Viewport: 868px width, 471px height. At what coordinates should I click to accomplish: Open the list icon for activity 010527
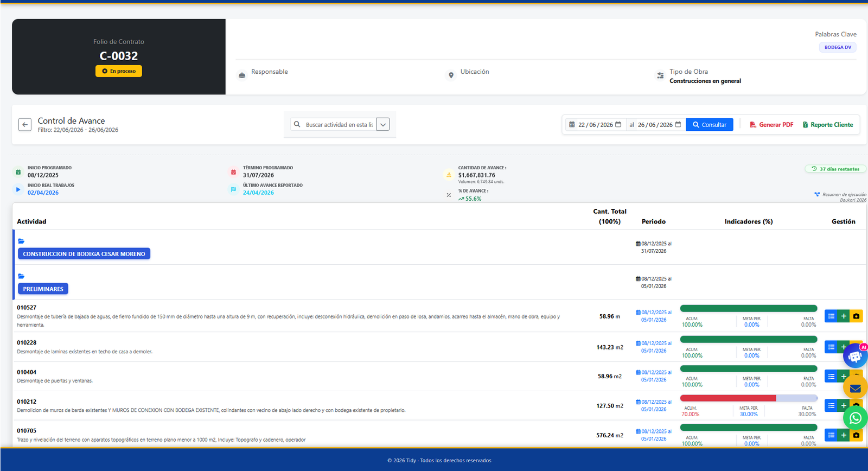click(x=831, y=316)
